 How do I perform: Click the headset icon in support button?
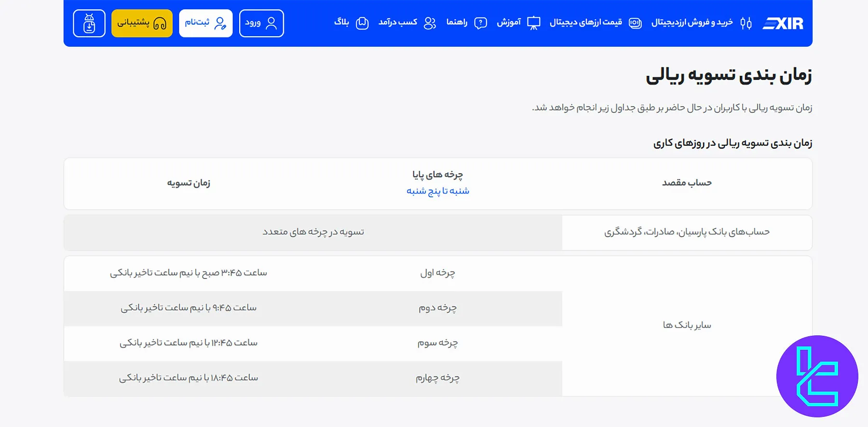click(x=160, y=23)
